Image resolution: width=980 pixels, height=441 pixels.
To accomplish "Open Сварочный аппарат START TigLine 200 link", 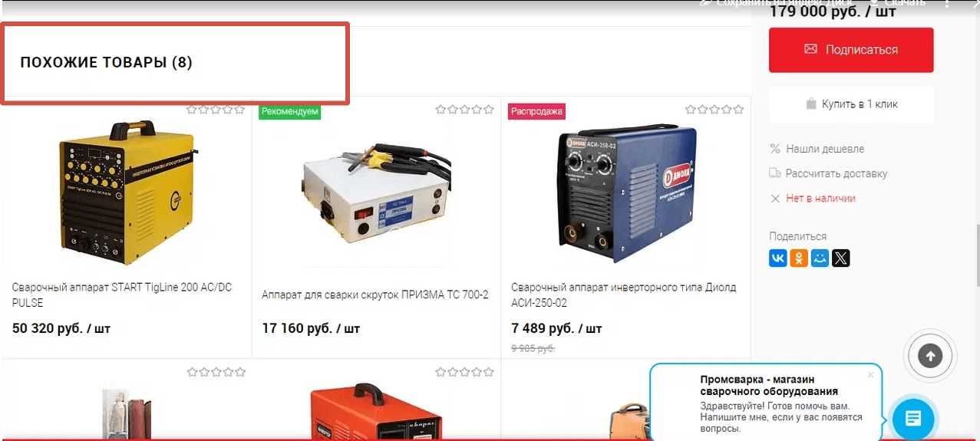I will (x=122, y=295).
